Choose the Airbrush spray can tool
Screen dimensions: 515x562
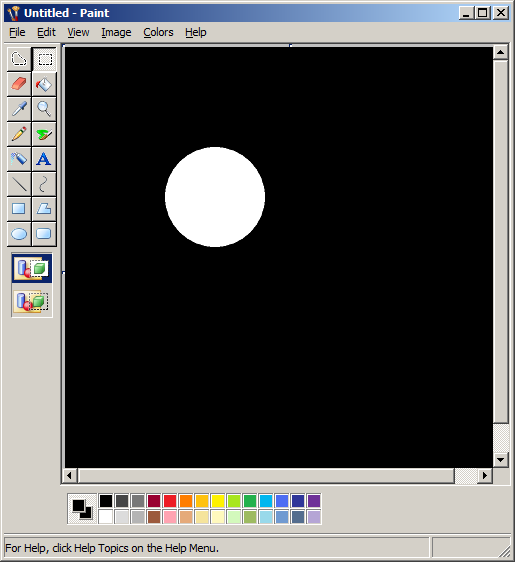19,159
